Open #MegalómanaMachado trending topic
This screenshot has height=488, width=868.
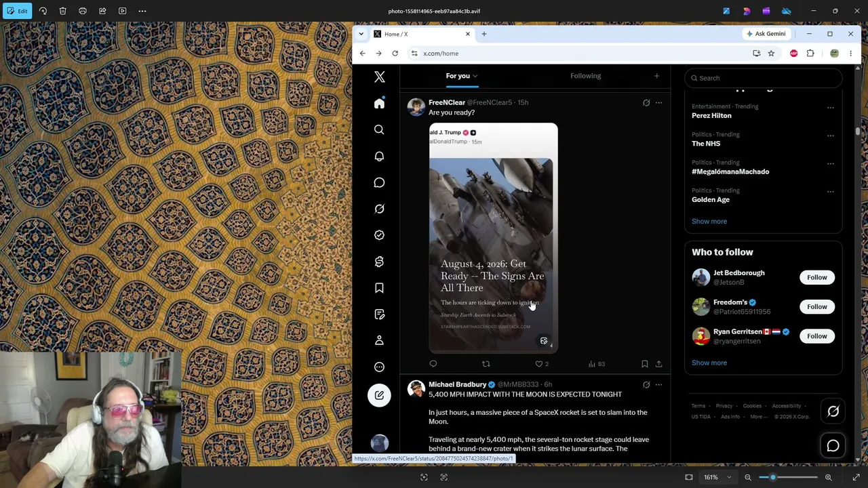coord(730,171)
